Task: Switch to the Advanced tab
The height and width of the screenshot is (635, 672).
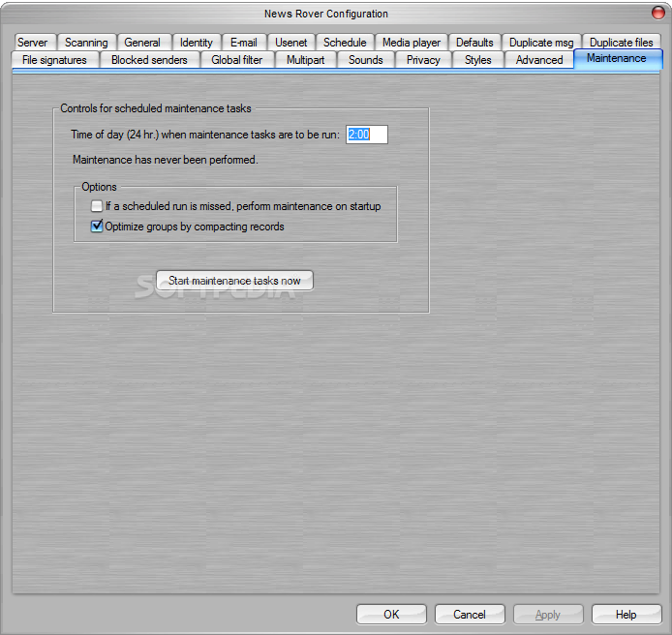Action: [539, 60]
